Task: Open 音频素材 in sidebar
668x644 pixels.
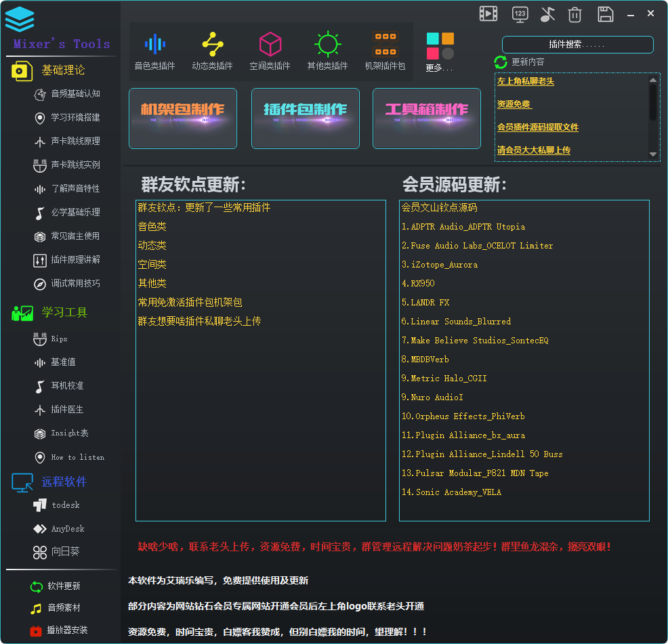Action: [56, 608]
